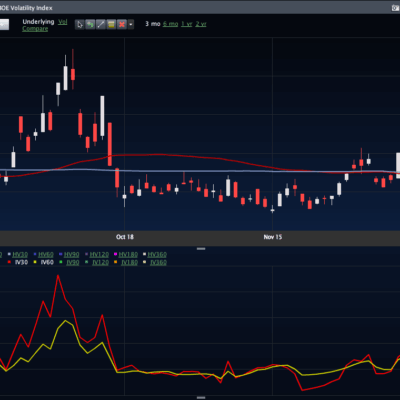Toggle the IV90 series
The width and height of the screenshot is (400, 400).
pyautogui.click(x=73, y=263)
